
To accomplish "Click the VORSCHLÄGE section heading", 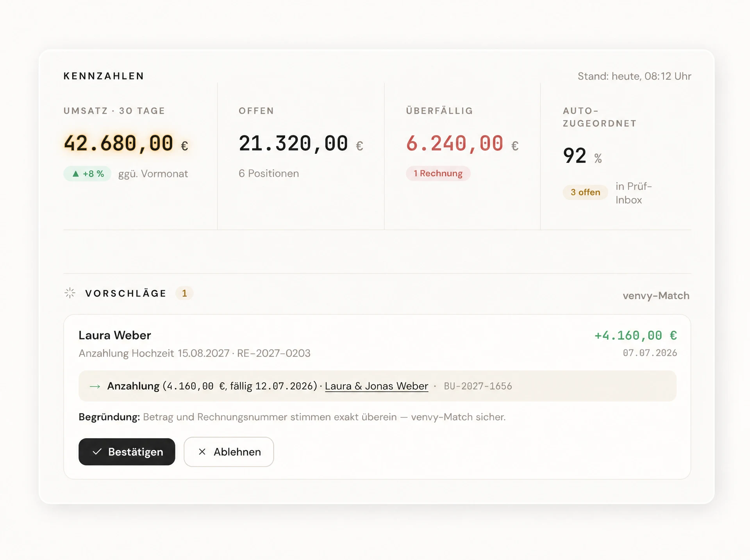I will point(126,293).
